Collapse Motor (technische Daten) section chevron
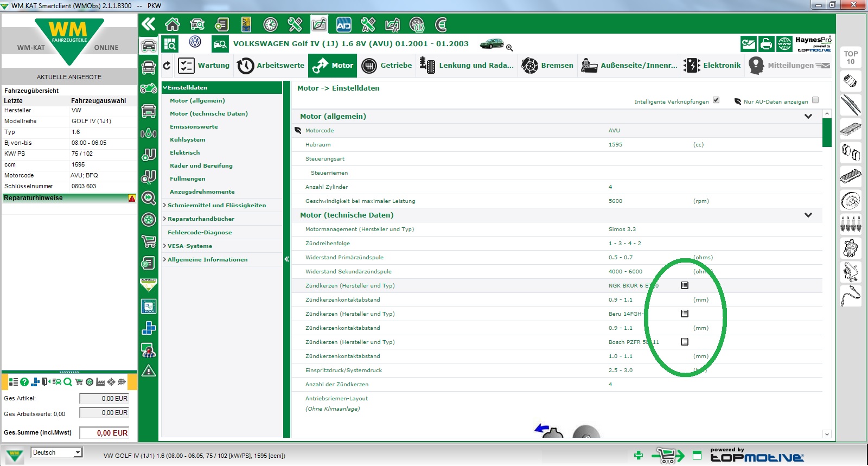Image resolution: width=868 pixels, height=466 pixels. click(x=808, y=215)
